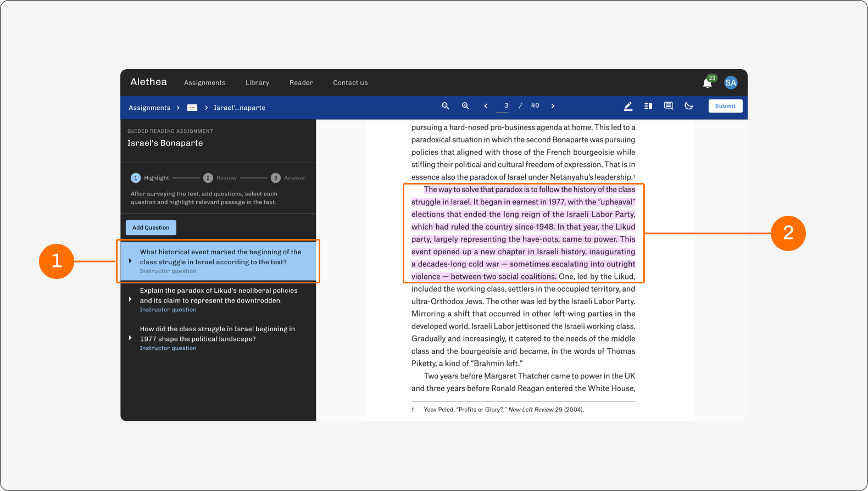Expand the historical event question arrow
Screen dimensions: 868x491
tap(130, 261)
